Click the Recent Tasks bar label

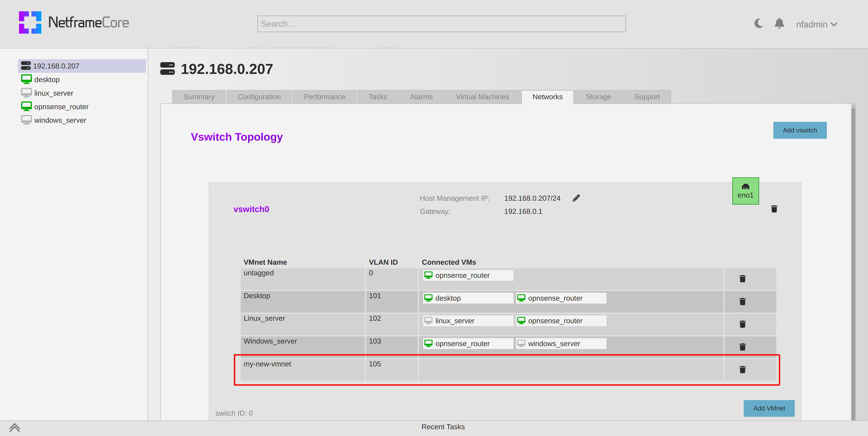(x=443, y=427)
